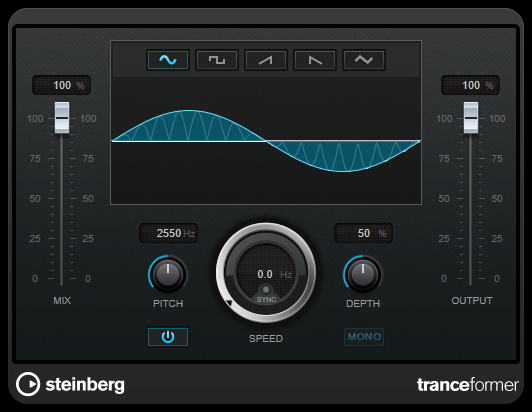
Task: Select the ramp-up sawtooth waveform button
Action: (266, 60)
